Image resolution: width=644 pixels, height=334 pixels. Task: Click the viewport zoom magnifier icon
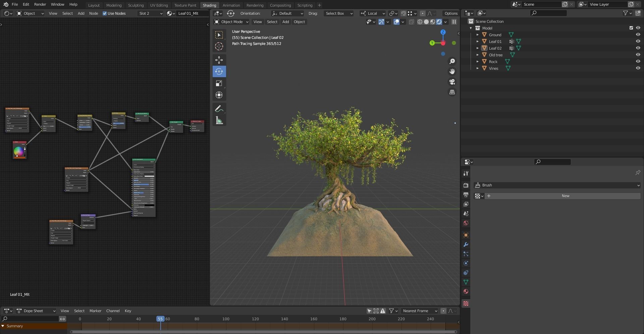click(452, 61)
